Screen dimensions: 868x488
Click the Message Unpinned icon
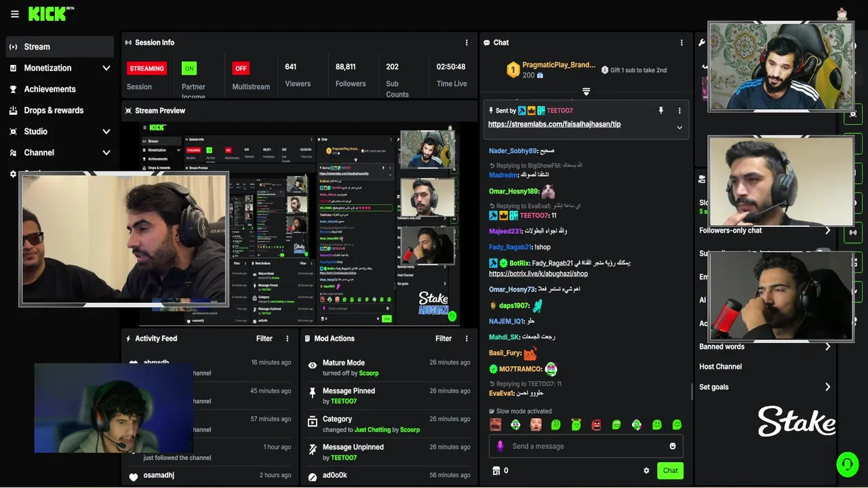pyautogui.click(x=313, y=449)
